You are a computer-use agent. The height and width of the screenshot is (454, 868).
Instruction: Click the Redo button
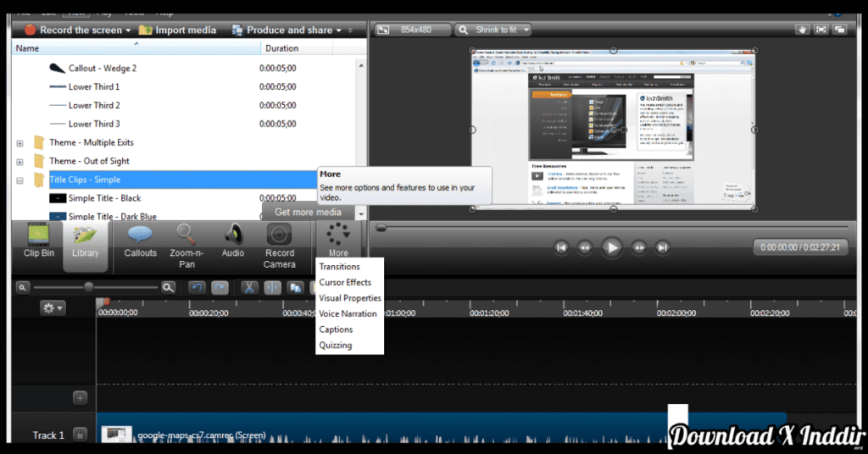(220, 287)
